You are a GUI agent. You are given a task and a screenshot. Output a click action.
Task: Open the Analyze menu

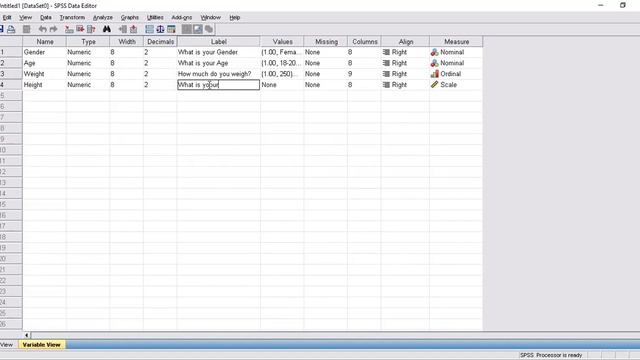[103, 18]
